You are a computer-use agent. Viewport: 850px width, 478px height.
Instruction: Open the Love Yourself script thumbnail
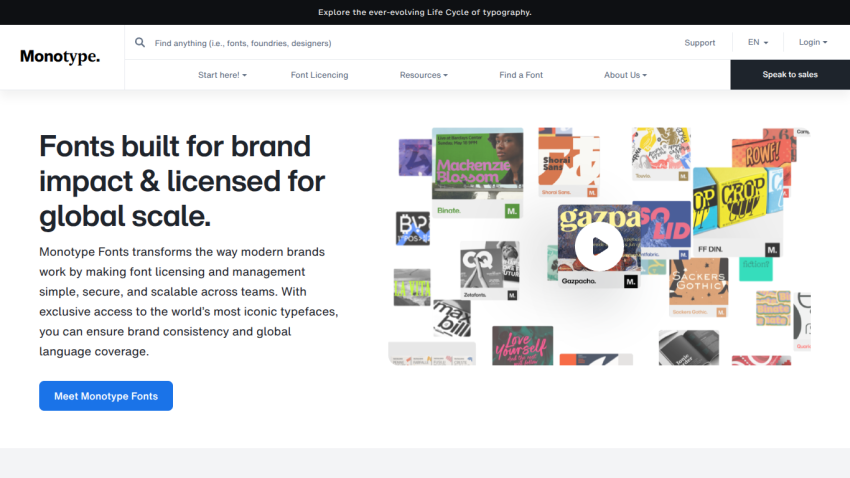523,346
